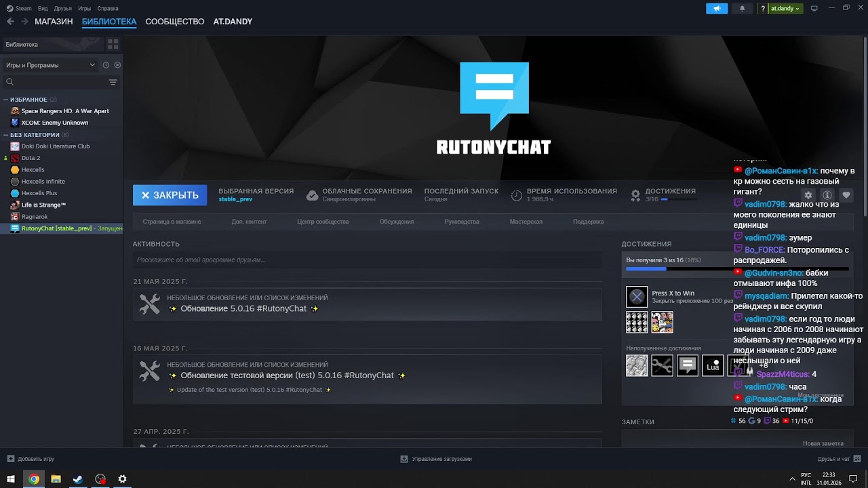This screenshot has height=488, width=868.
Task: Open Друзья и чат panel
Action: [838, 459]
